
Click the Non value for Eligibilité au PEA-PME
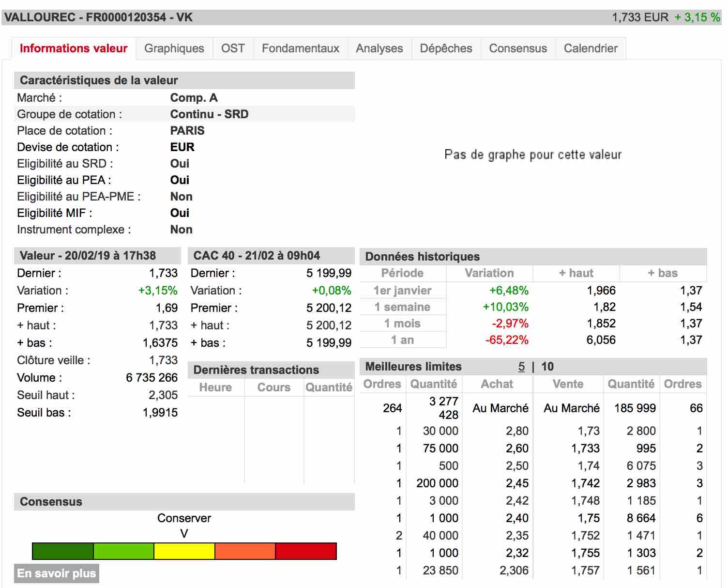[x=182, y=197]
